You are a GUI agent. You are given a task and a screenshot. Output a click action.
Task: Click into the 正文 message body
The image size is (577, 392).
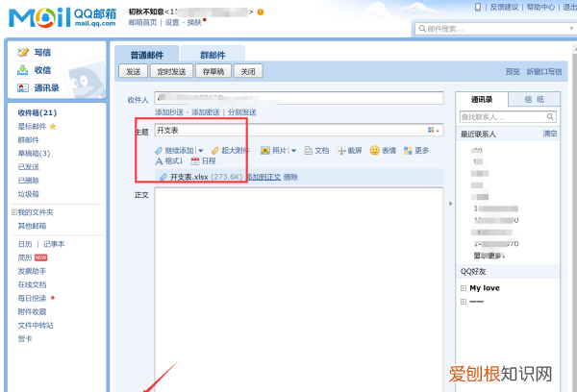[x=299, y=289]
